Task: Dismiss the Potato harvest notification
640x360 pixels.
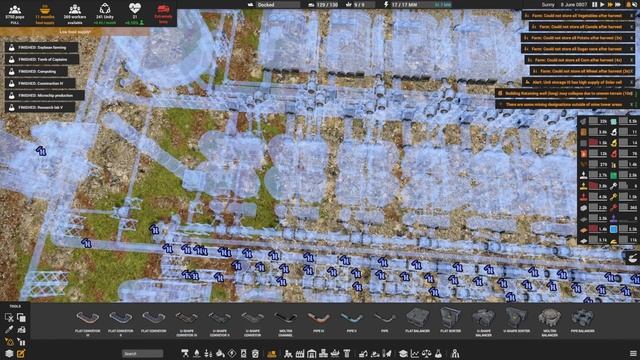Action: tap(631, 38)
